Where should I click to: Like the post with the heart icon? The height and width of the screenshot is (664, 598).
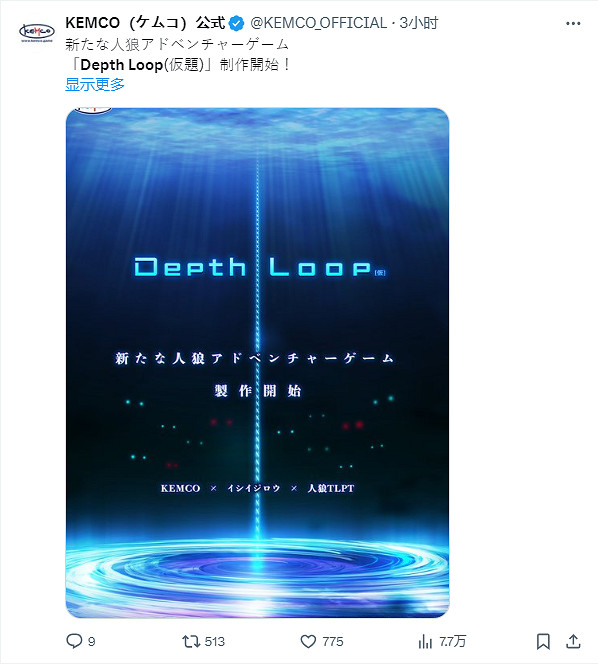click(x=308, y=642)
